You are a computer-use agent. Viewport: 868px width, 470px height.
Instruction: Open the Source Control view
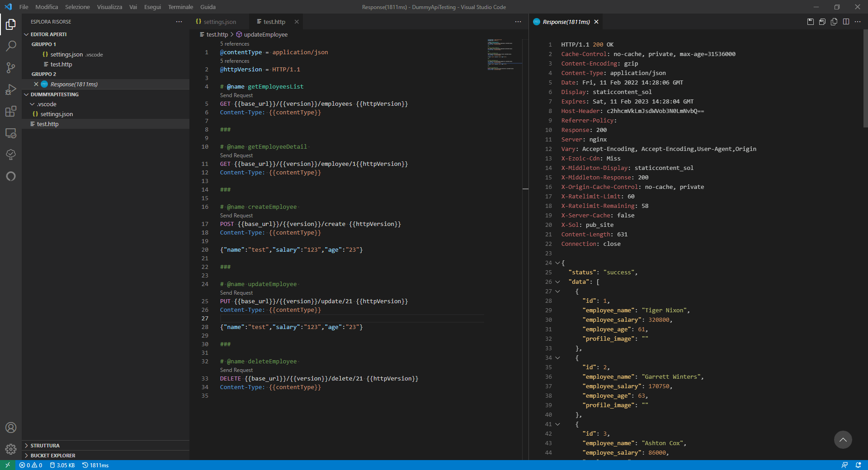pos(11,68)
